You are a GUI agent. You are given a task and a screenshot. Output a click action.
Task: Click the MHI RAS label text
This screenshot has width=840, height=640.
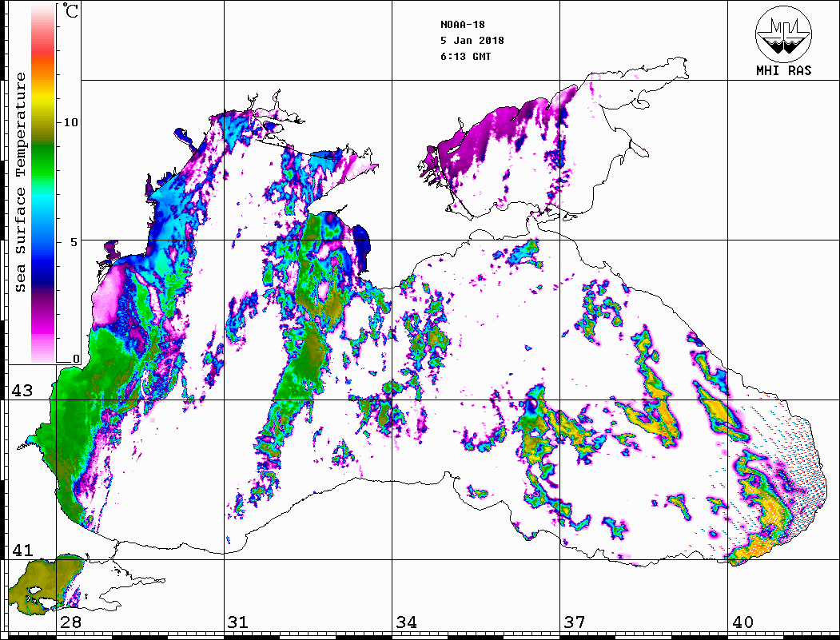(x=784, y=70)
